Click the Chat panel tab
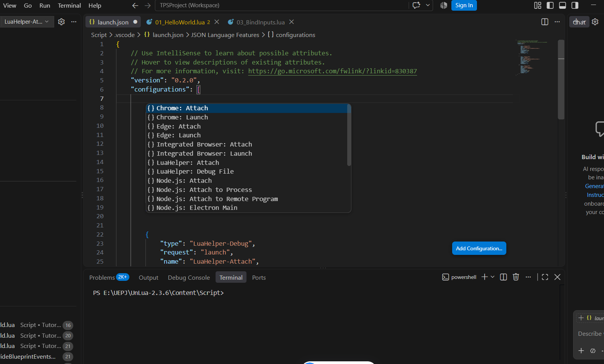 [x=579, y=22]
